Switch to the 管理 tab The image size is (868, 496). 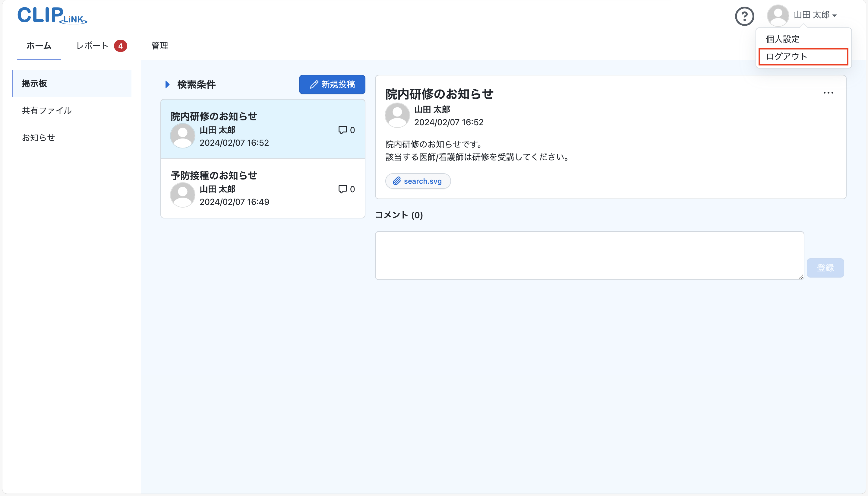[159, 45]
